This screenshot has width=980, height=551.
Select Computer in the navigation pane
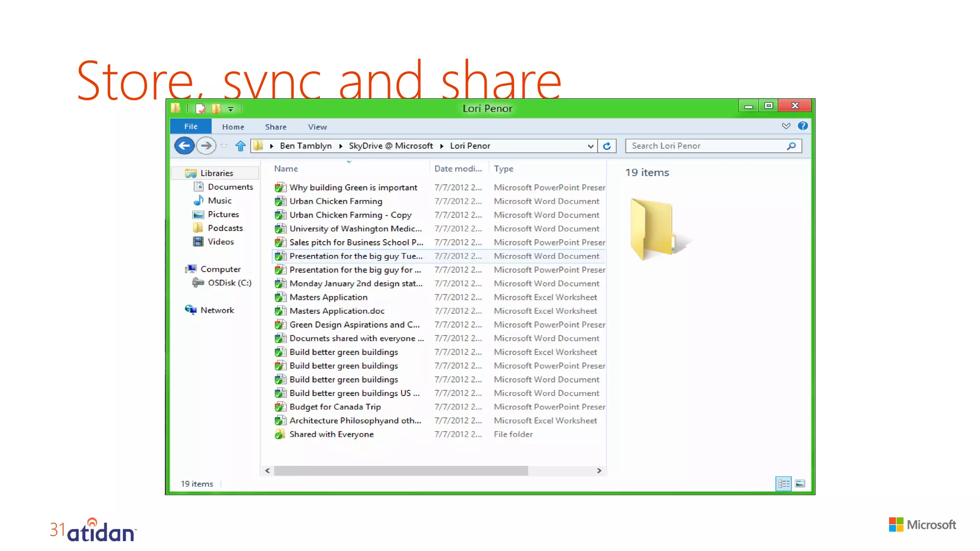coord(221,269)
